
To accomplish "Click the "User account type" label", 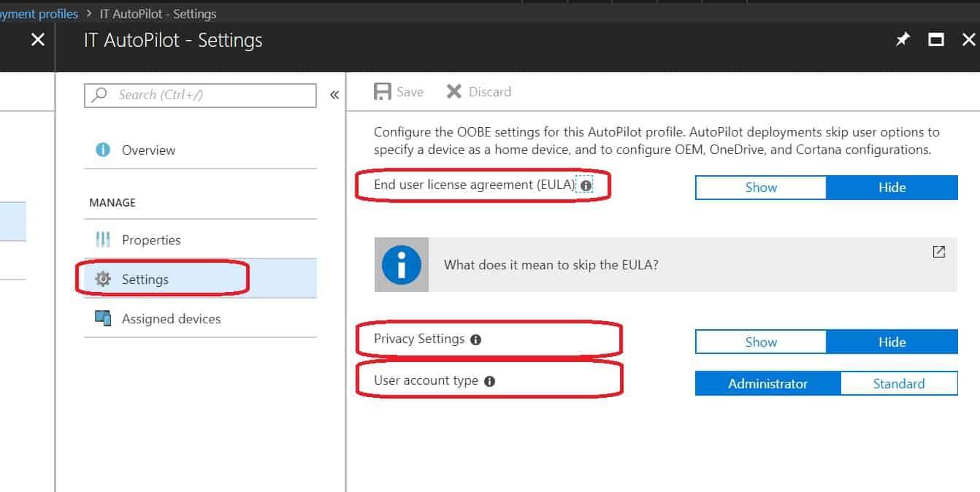I will pos(426,381).
